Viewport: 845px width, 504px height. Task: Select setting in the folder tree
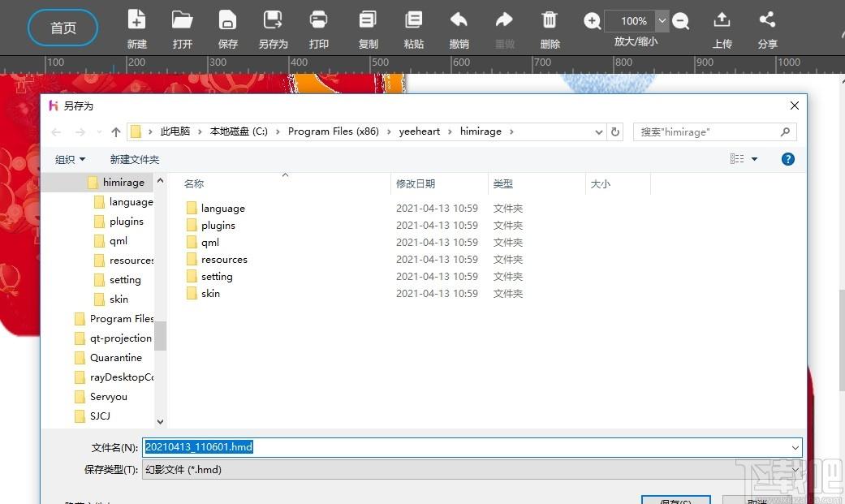118,279
